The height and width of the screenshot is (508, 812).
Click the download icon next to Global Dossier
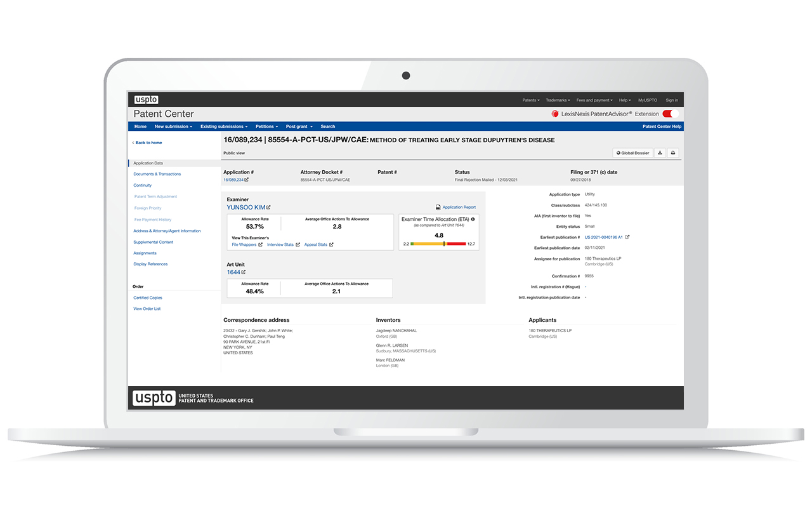[x=660, y=153]
